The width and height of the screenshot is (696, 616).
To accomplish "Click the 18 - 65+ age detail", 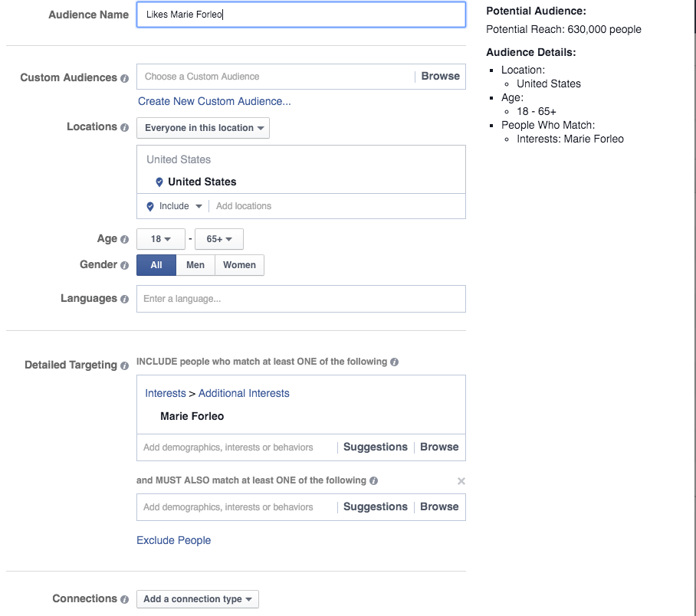I will click(537, 111).
